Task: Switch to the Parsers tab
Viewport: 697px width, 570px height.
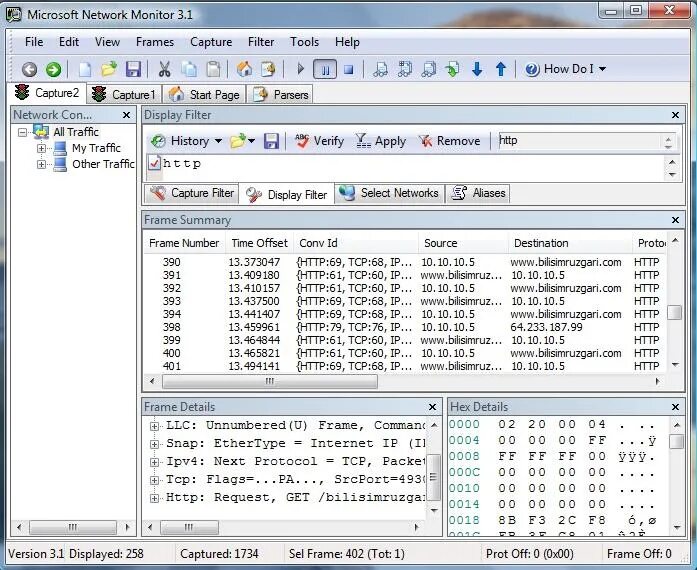Action: pos(280,94)
